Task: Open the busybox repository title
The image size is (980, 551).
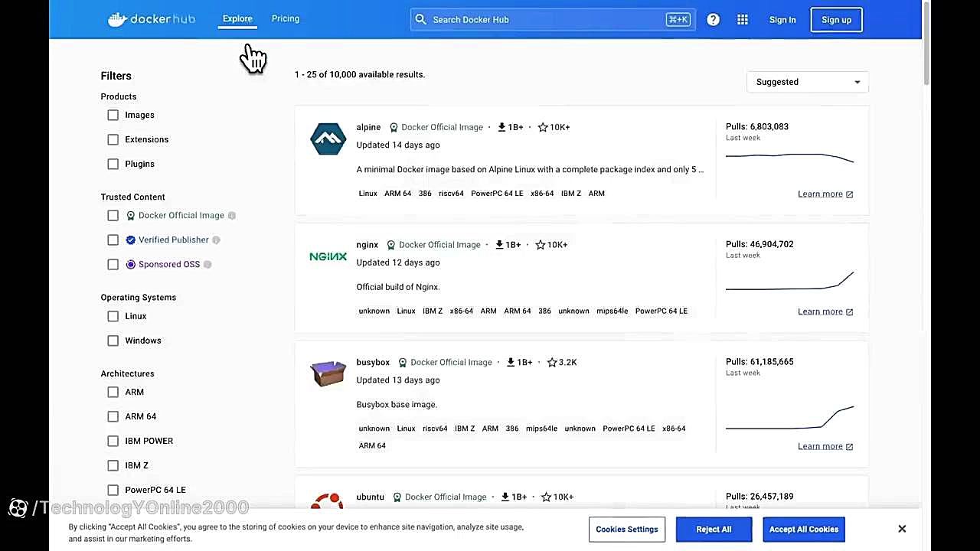Action: click(373, 362)
